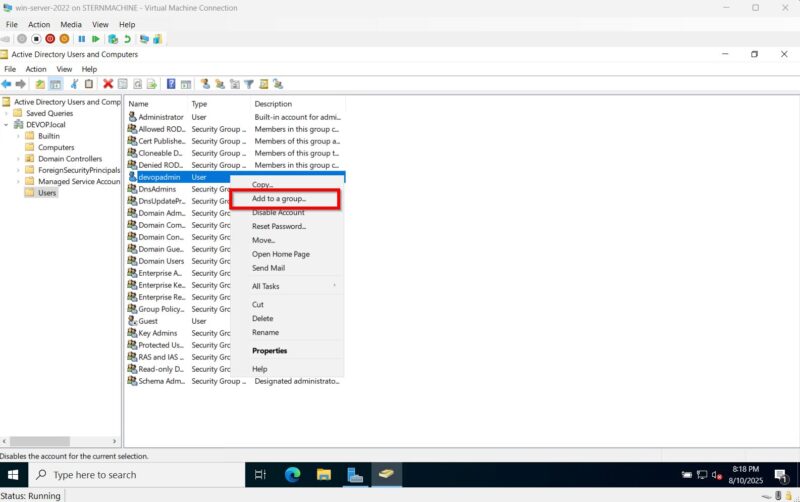The width and height of the screenshot is (800, 502).
Task: Toggle the Show/Hide Console Tree icon
Action: tap(55, 84)
